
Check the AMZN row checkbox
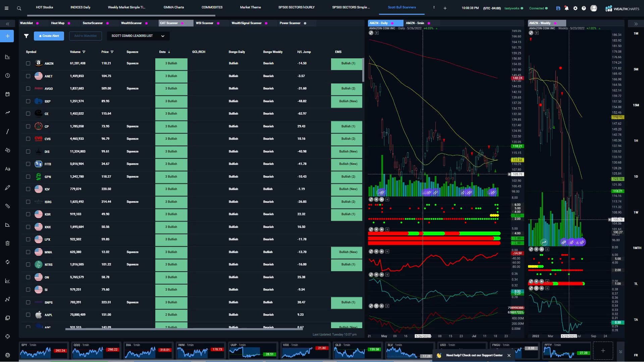tap(28, 63)
